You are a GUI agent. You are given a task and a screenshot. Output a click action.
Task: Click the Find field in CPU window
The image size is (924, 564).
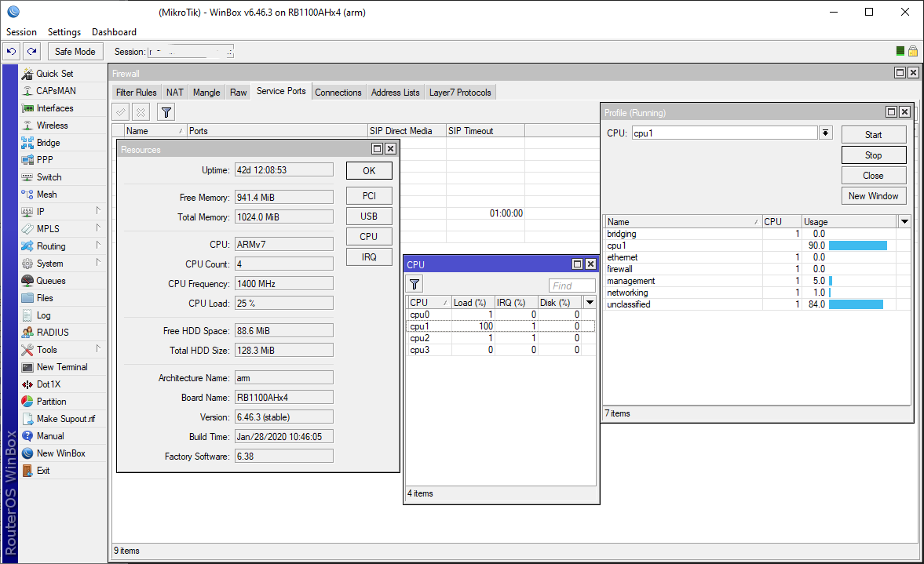point(572,286)
